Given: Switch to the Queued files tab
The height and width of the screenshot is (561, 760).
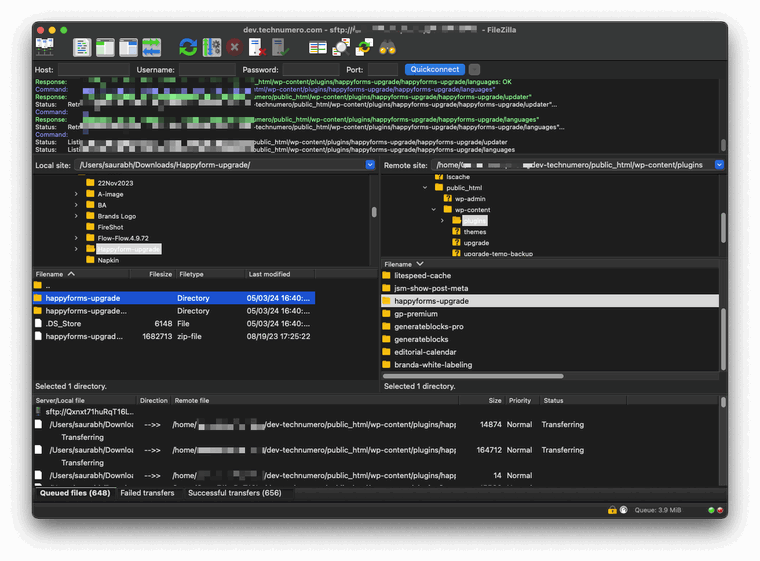Looking at the screenshot, I should click(x=75, y=493).
